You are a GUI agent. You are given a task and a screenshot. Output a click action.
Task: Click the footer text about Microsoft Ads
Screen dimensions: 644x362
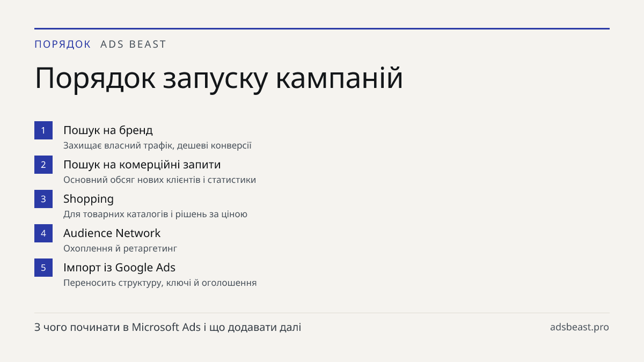coord(168,327)
